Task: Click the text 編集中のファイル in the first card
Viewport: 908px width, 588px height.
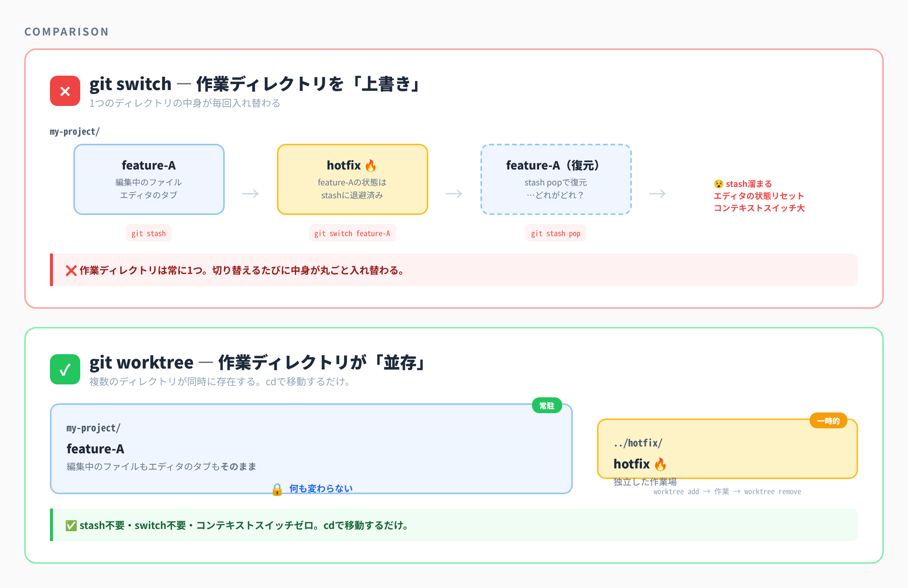Action: (x=148, y=182)
